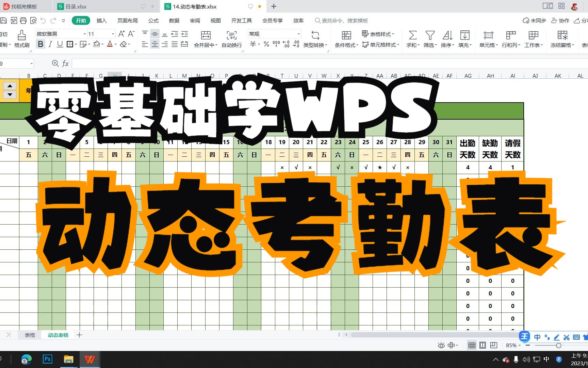This screenshot has height=368, width=588.
Task: Increase font size with the A+ icon
Action: click(x=121, y=34)
